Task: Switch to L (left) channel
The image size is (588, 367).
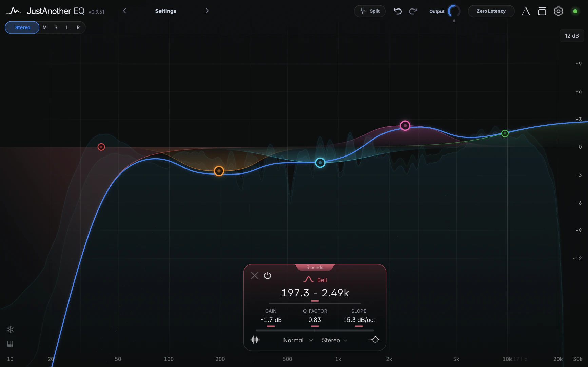Action: pos(67,27)
